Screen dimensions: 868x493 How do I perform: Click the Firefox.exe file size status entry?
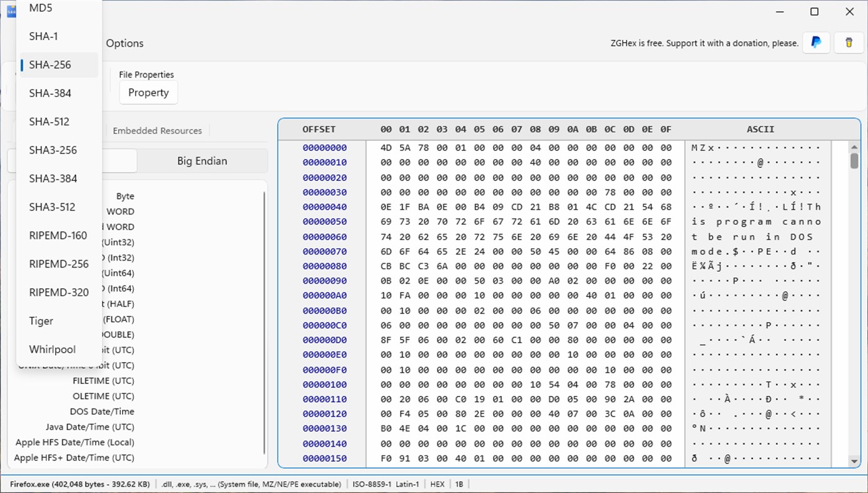coord(79,484)
